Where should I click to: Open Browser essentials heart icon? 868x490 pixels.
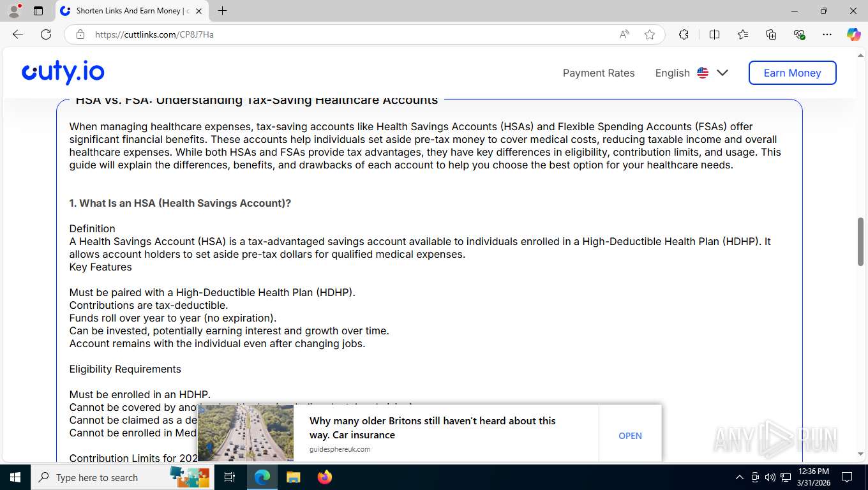[x=799, y=34]
